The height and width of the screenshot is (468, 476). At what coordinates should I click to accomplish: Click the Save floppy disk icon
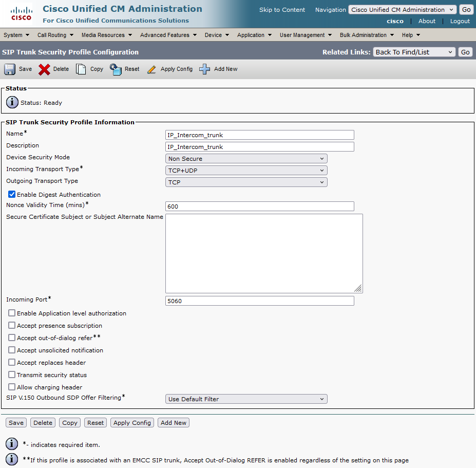10,69
